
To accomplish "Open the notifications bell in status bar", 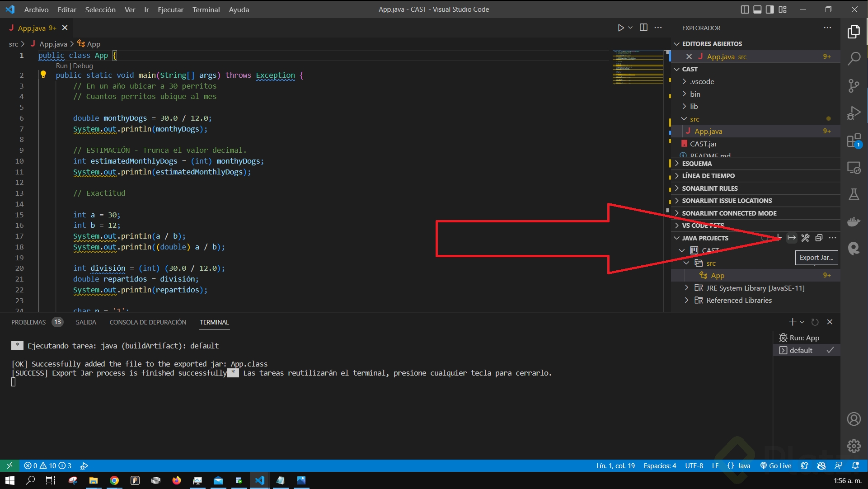I will (x=856, y=465).
